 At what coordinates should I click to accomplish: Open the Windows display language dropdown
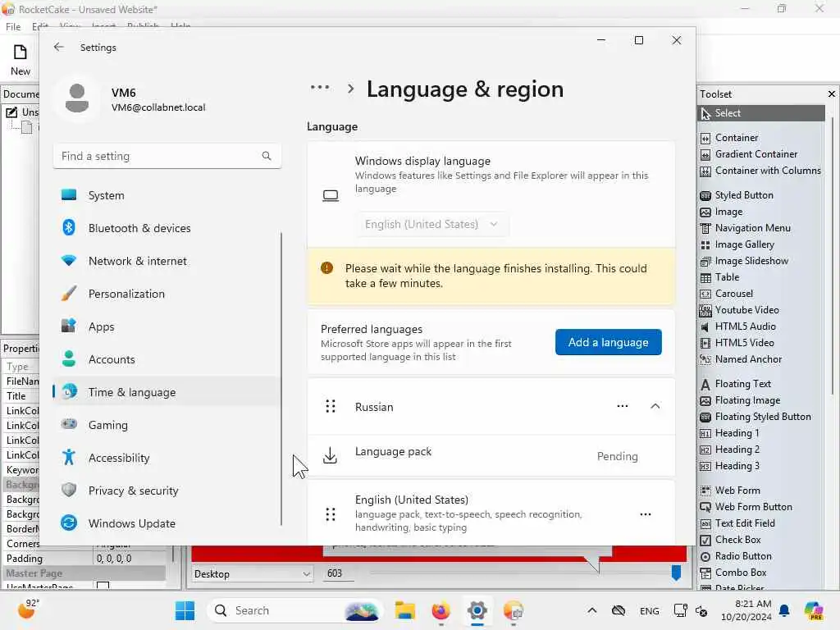click(x=432, y=224)
